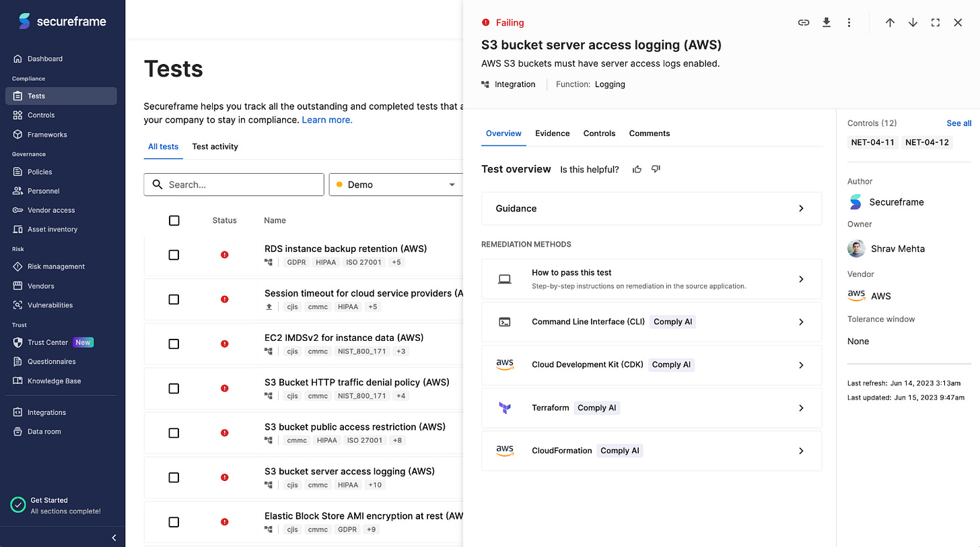
Task: Open EC2 IMDSv2 for instance data test
Action: click(x=344, y=337)
